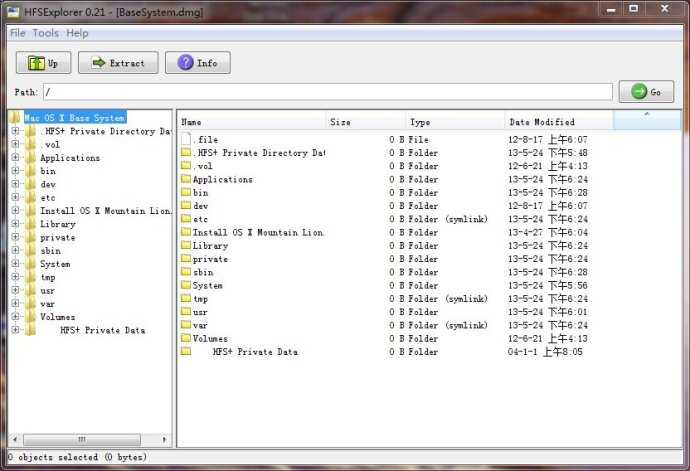Click the Extract button
Screen dimensions: 690x471
point(118,63)
